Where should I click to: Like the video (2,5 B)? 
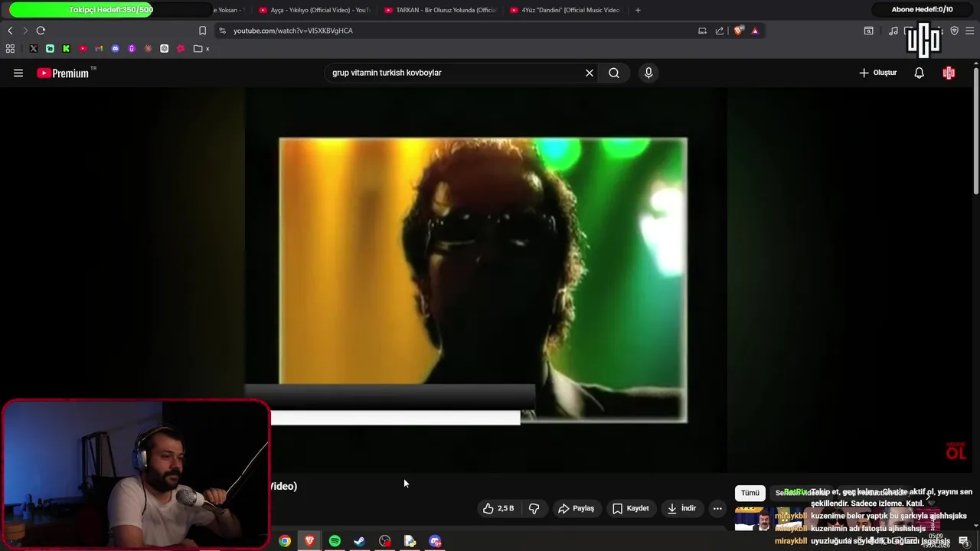(x=498, y=508)
